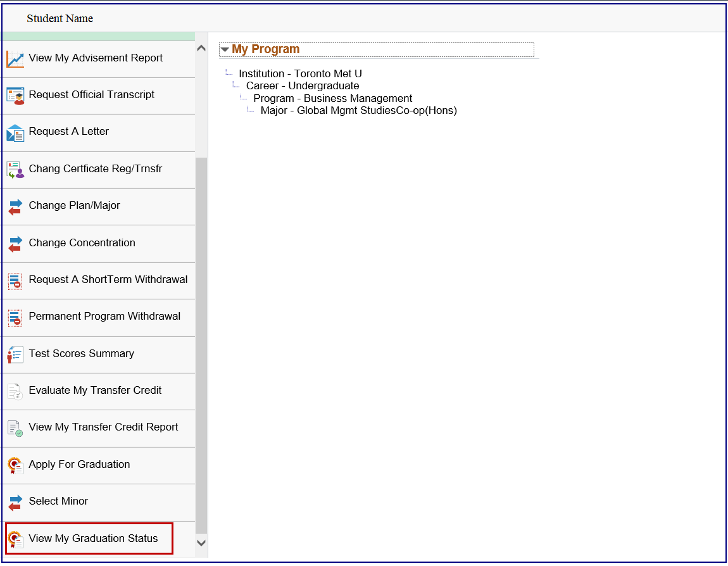The width and height of the screenshot is (728, 566).
Task: Open the Select Minor option
Action: click(x=58, y=501)
